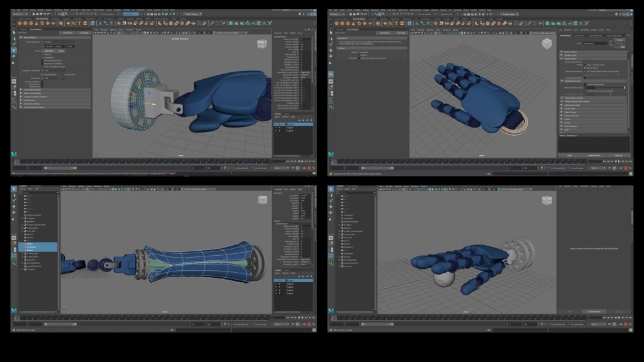This screenshot has width=644, height=362.
Task: Click the ViewCube in the top-left window viewport
Action: (x=262, y=44)
